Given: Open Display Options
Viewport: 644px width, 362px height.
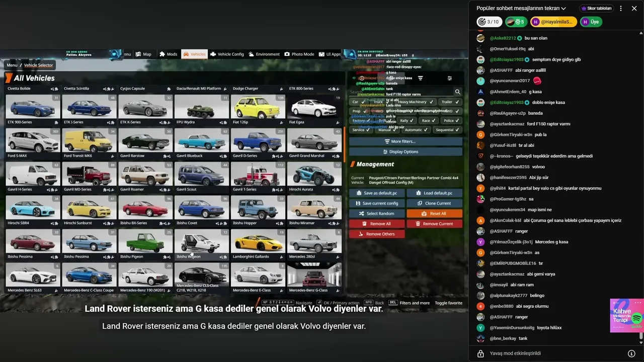Looking at the screenshot, I should pos(406,152).
